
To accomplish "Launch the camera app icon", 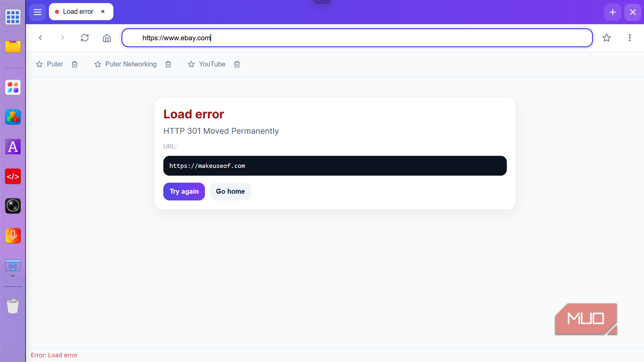I will tap(13, 206).
